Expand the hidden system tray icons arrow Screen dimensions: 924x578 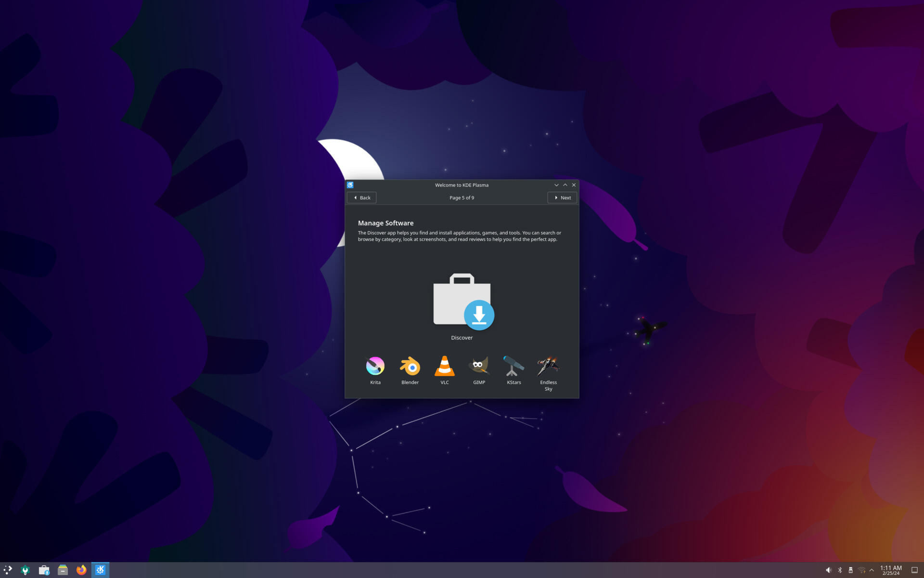tap(872, 570)
